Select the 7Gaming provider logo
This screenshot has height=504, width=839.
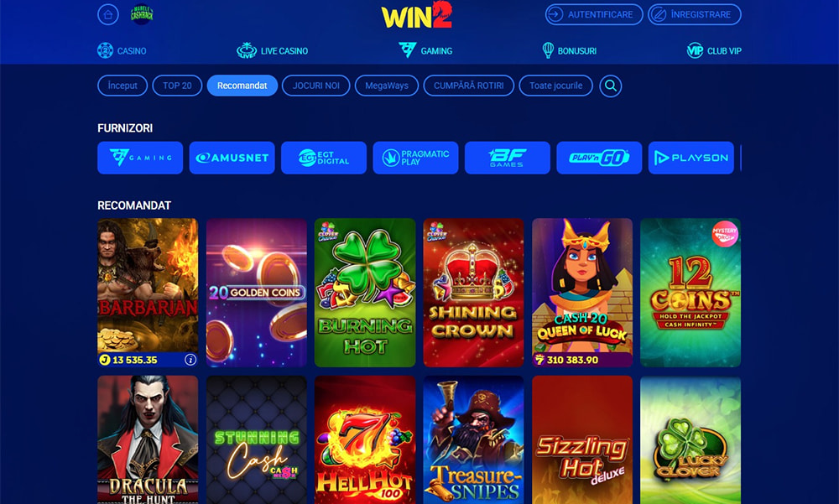point(140,158)
